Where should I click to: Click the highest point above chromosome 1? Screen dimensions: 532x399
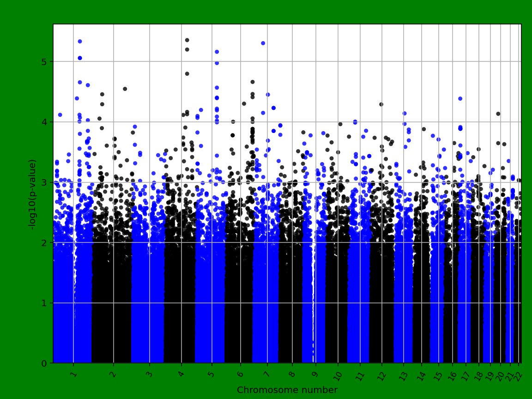80,41
